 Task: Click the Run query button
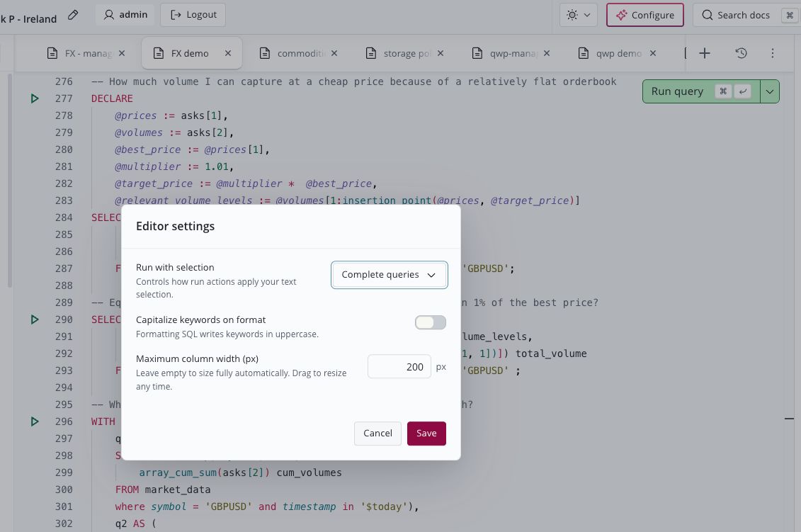pos(701,91)
